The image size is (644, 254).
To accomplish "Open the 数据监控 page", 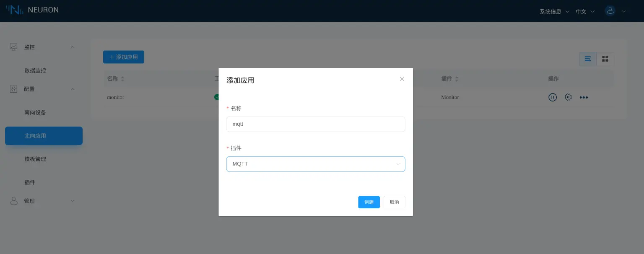I will (x=35, y=70).
